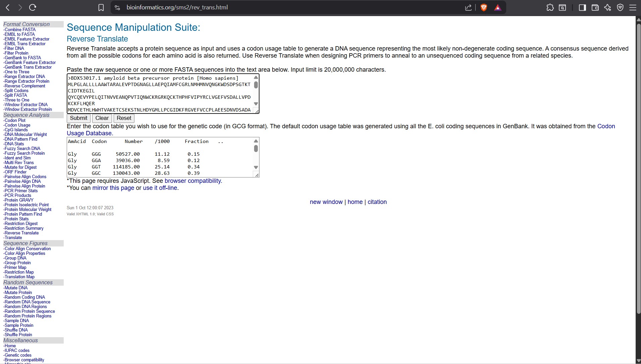Clear the sequence text area
The width and height of the screenshot is (641, 364).
[x=102, y=118]
